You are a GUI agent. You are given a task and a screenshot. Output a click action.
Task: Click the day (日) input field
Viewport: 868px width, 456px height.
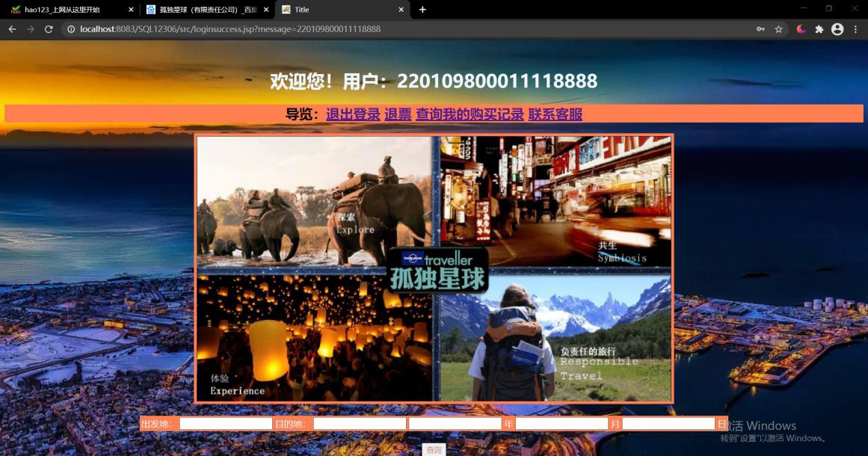tap(668, 424)
